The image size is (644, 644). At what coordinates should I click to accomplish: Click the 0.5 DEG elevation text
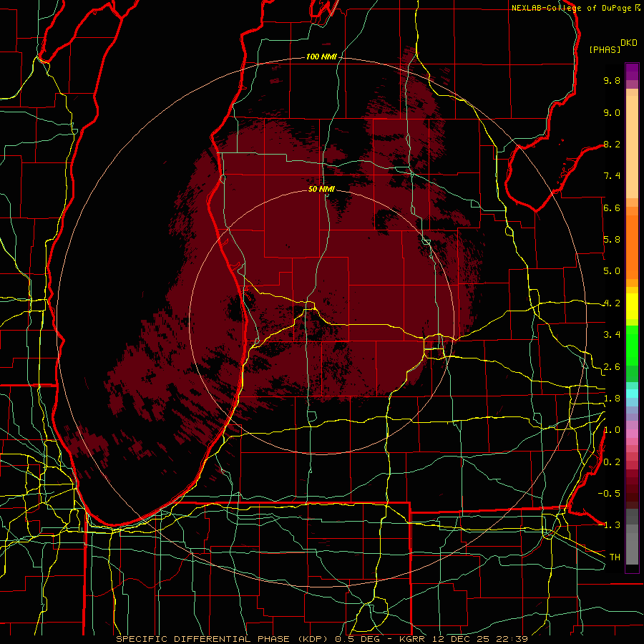click(x=357, y=639)
